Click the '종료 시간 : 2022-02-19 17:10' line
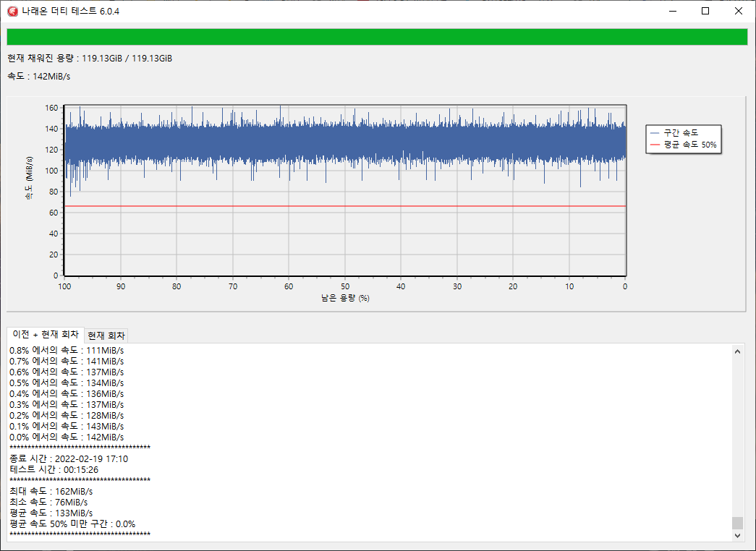 click(x=69, y=459)
